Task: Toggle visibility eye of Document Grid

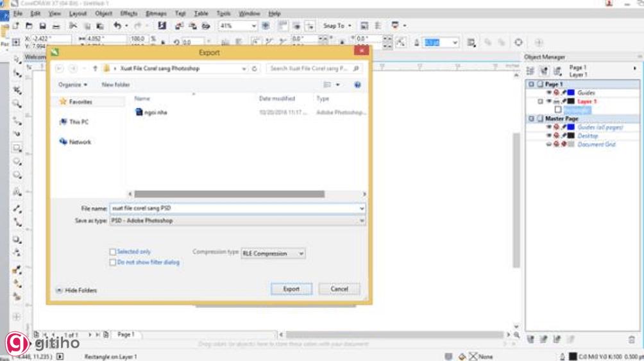Action: point(548,144)
